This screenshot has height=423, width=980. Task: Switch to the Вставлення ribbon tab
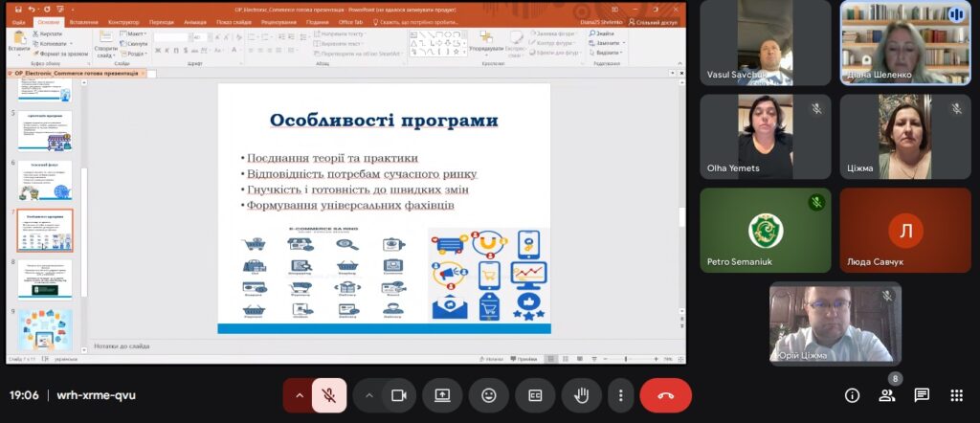(x=83, y=22)
